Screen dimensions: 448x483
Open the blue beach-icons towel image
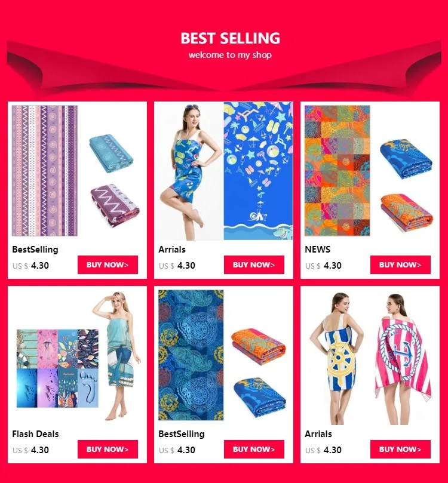point(258,171)
